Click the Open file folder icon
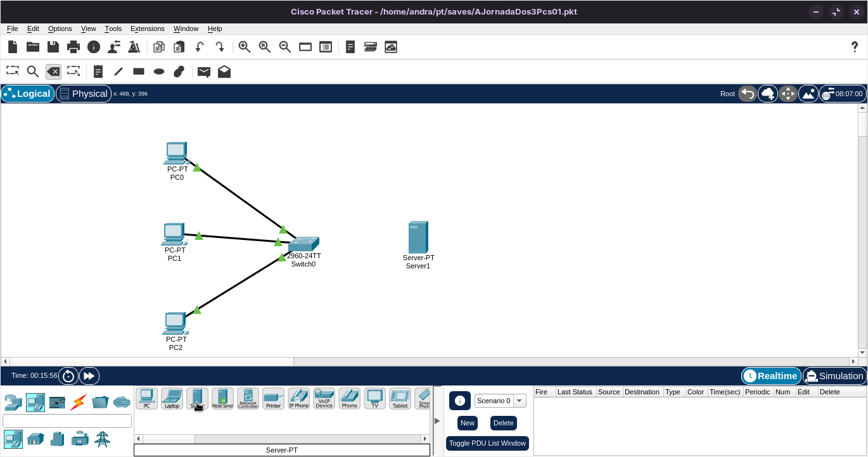The width and height of the screenshot is (868, 457). pos(33,47)
